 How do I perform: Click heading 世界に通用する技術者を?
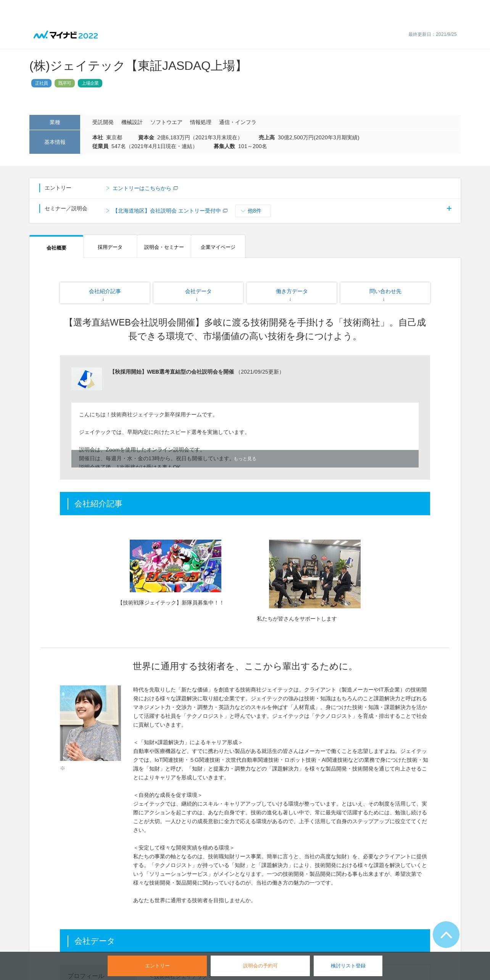pos(245,666)
